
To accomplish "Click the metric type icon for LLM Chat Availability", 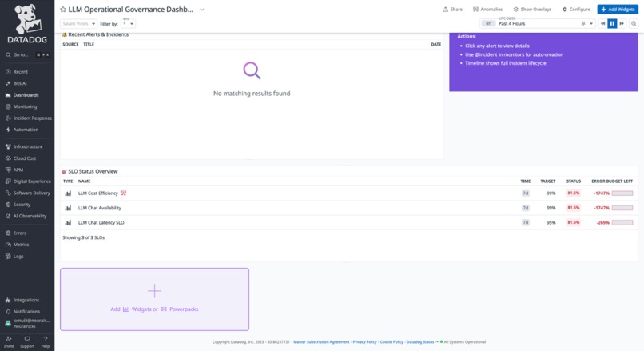I will pyautogui.click(x=68, y=208).
